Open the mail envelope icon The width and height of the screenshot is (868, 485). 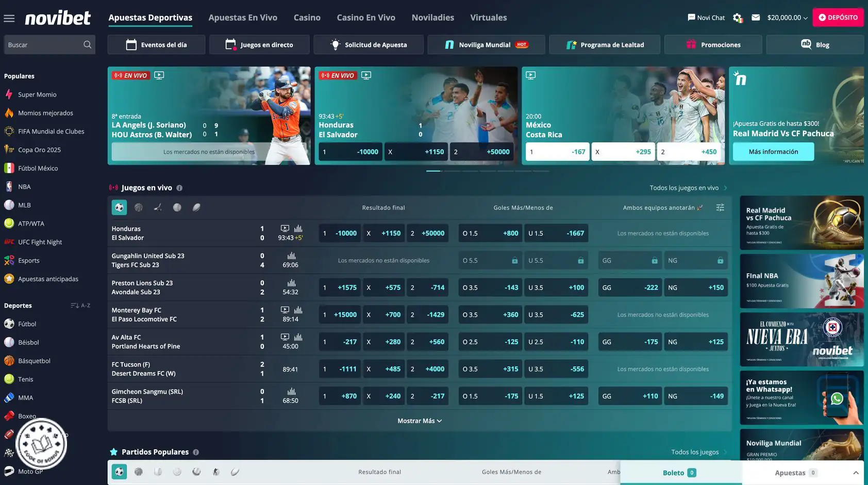pos(756,18)
